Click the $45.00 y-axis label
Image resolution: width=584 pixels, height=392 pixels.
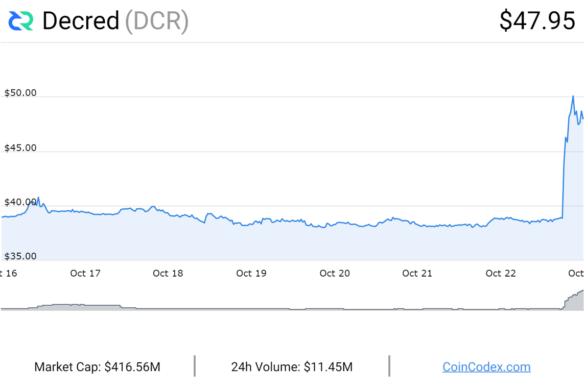click(x=20, y=148)
